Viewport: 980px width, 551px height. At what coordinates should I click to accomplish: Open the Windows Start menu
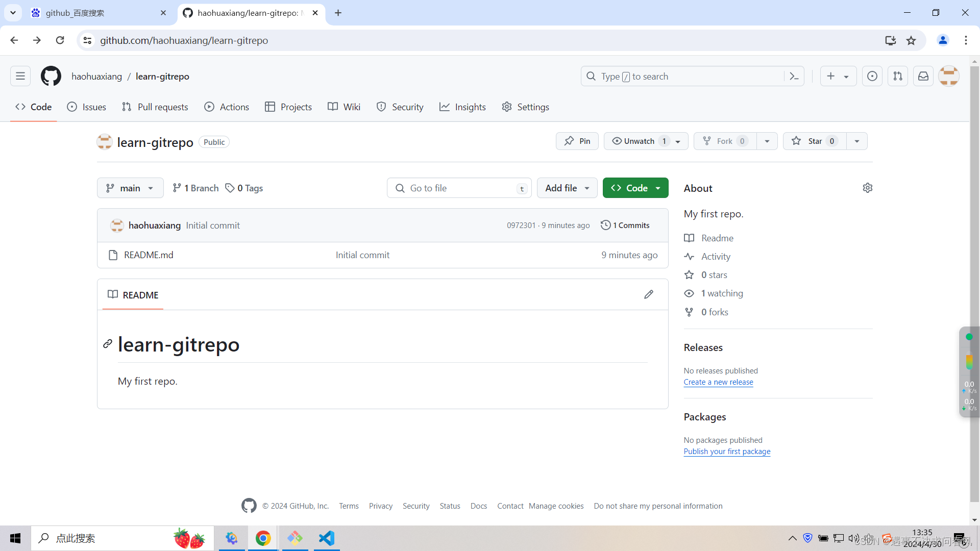(15, 538)
